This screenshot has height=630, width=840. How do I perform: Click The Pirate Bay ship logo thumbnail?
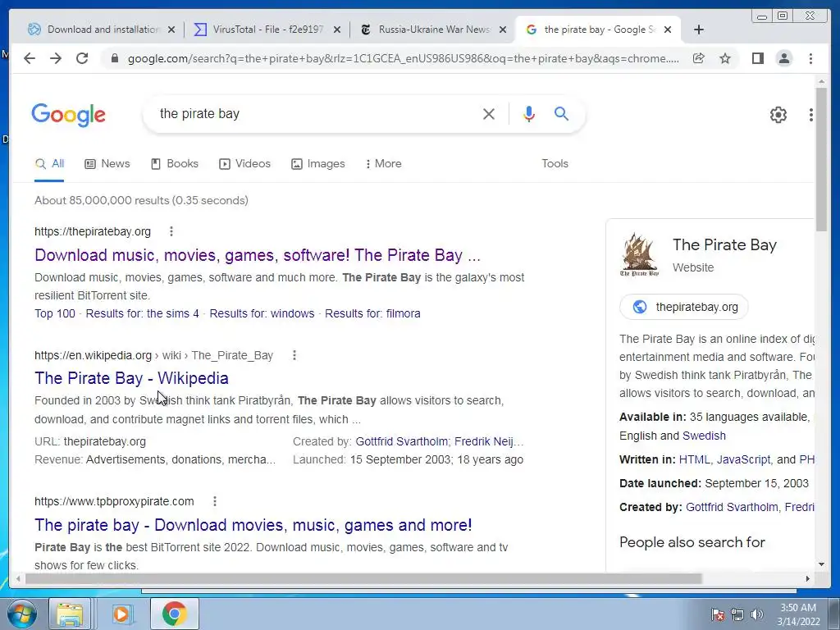639,254
